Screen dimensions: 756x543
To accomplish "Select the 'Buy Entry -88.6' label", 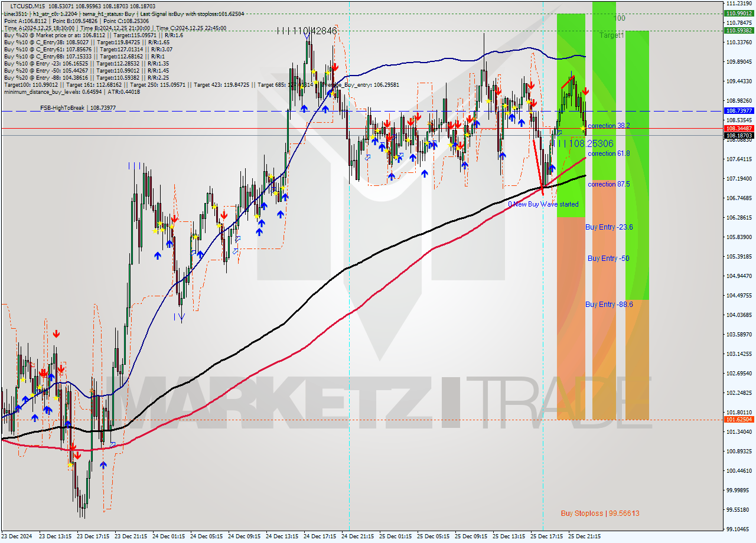I will [x=609, y=305].
